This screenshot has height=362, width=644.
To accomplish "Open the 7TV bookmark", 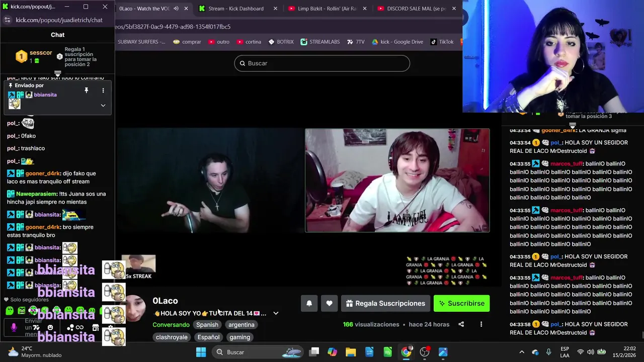I will pos(356,42).
